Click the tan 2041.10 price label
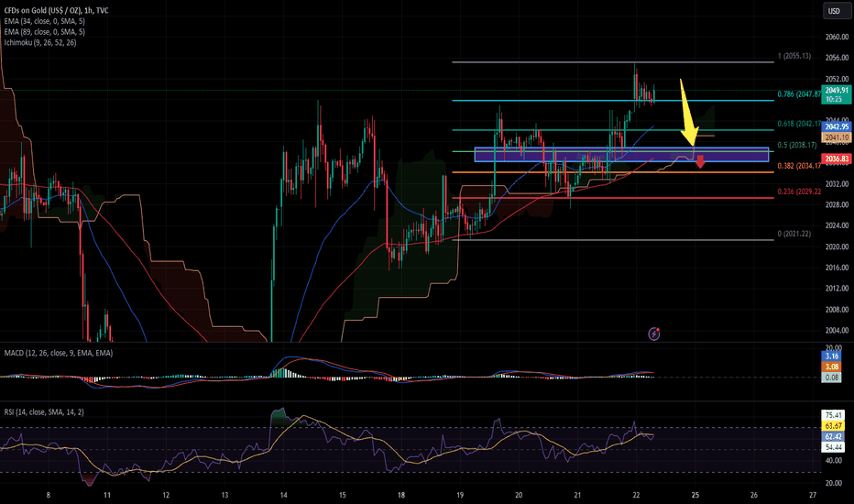Screen dimensions: 854x504 (836, 137)
